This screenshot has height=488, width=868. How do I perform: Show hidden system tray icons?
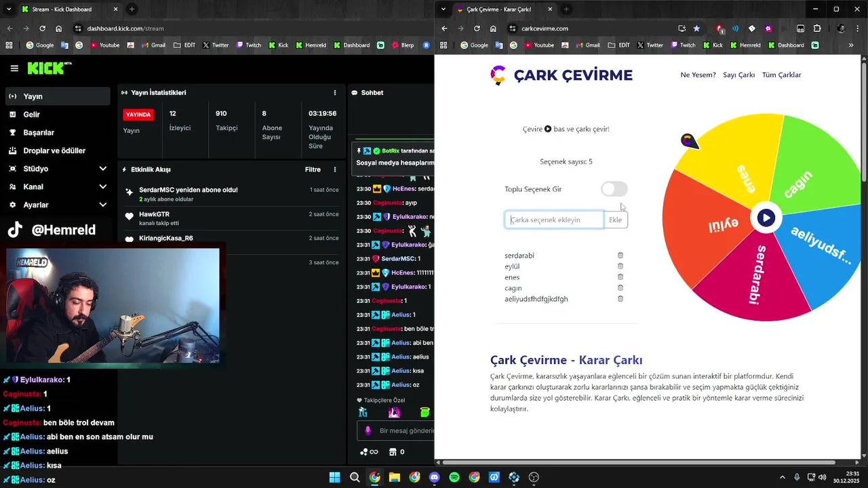tap(782, 477)
